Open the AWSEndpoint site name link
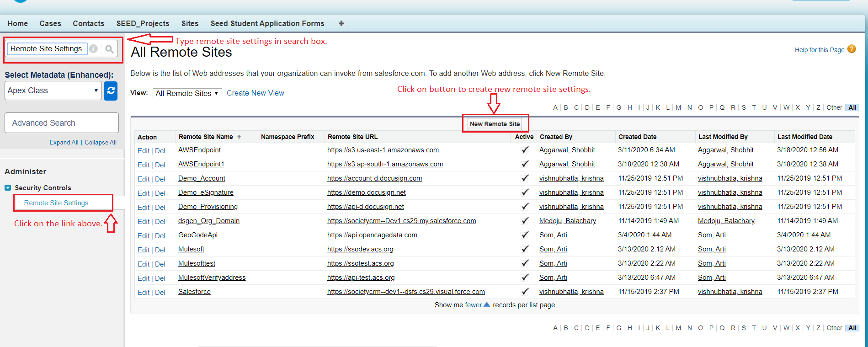The height and width of the screenshot is (347, 868). 199,150
